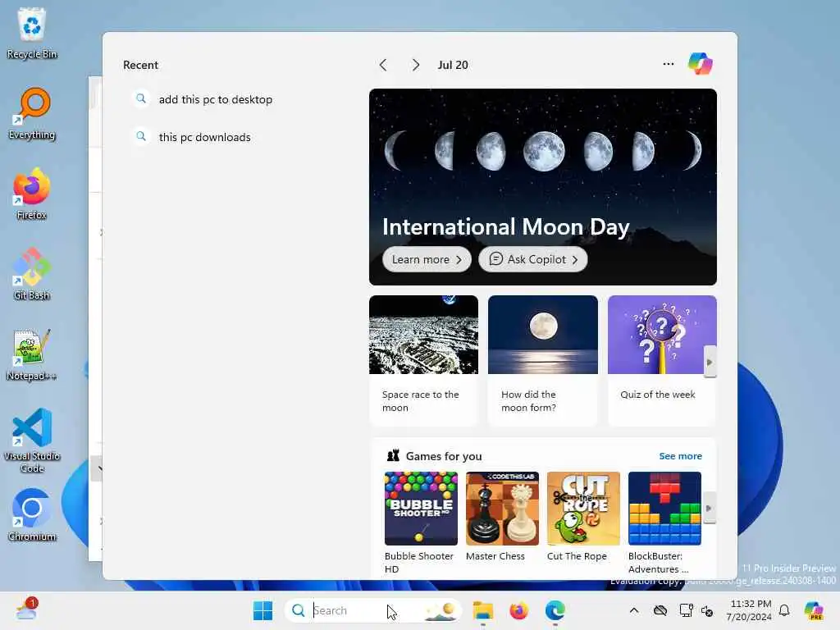Click the search highlight icon in search box
840x630 pixels.
pyautogui.click(x=441, y=610)
